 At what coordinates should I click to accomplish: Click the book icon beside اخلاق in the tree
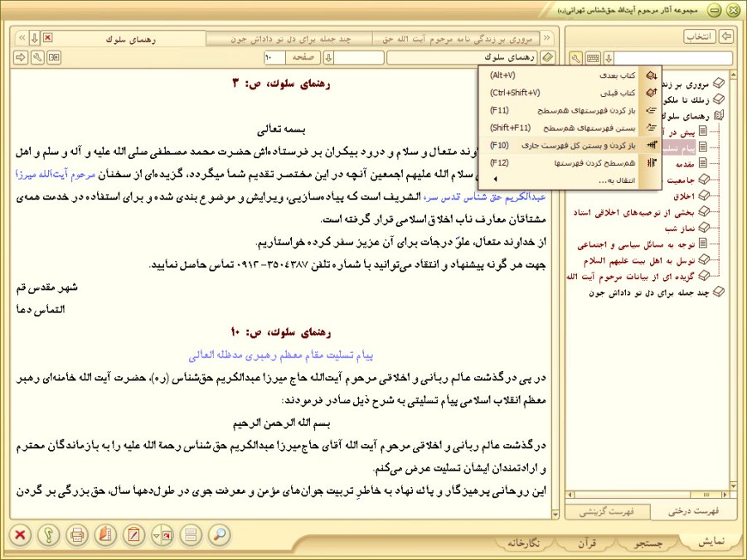click(x=704, y=196)
